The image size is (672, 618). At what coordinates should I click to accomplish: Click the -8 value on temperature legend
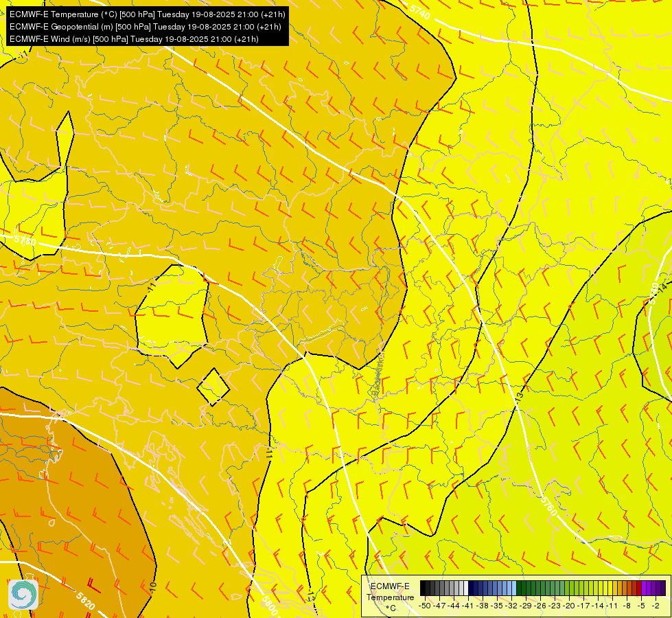point(627,606)
